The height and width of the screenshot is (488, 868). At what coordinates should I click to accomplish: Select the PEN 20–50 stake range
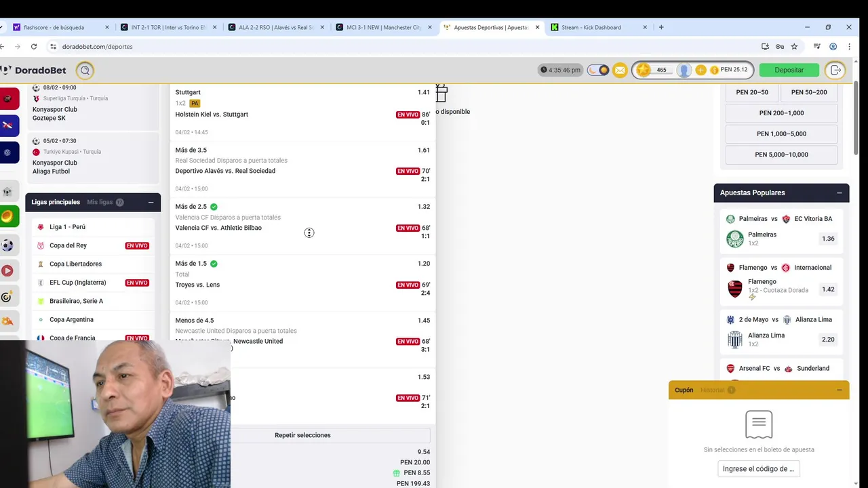click(x=752, y=92)
